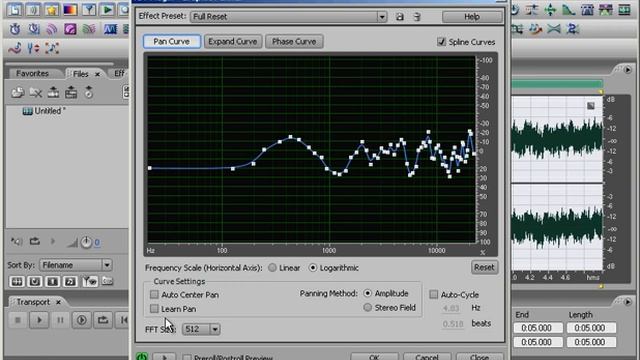640x360 pixels.
Task: Select Logarithmic frequency scale
Action: [x=313, y=268]
